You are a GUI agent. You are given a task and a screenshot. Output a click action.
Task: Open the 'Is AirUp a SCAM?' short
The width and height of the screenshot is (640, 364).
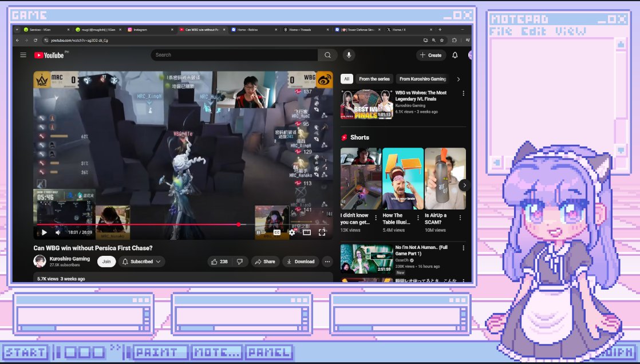445,179
